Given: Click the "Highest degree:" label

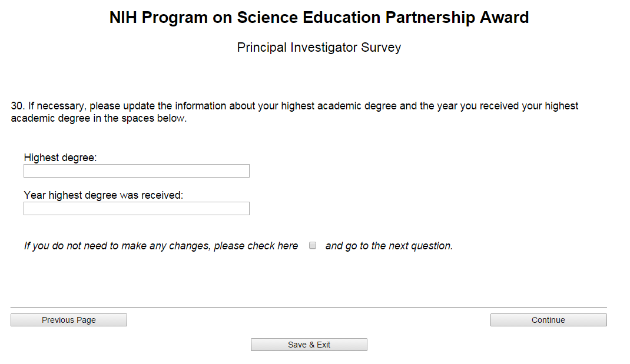Looking at the screenshot, I should pyautogui.click(x=61, y=158).
